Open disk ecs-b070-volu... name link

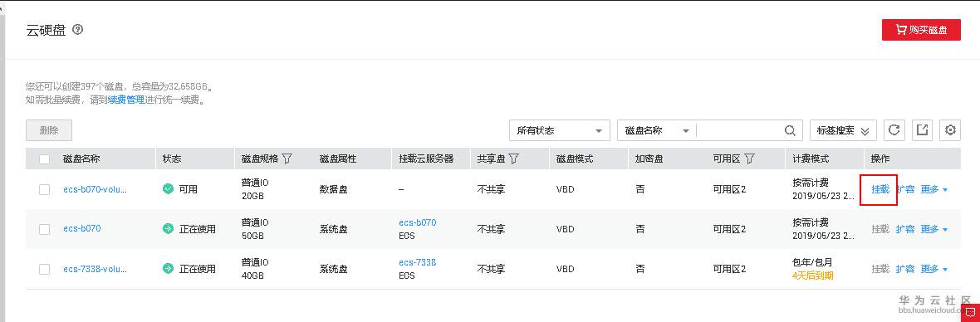coord(95,189)
